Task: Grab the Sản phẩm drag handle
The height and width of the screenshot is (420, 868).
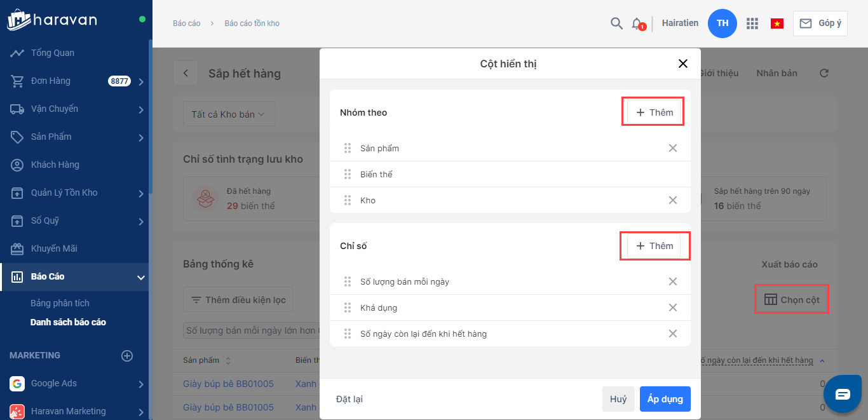Action: [x=348, y=148]
